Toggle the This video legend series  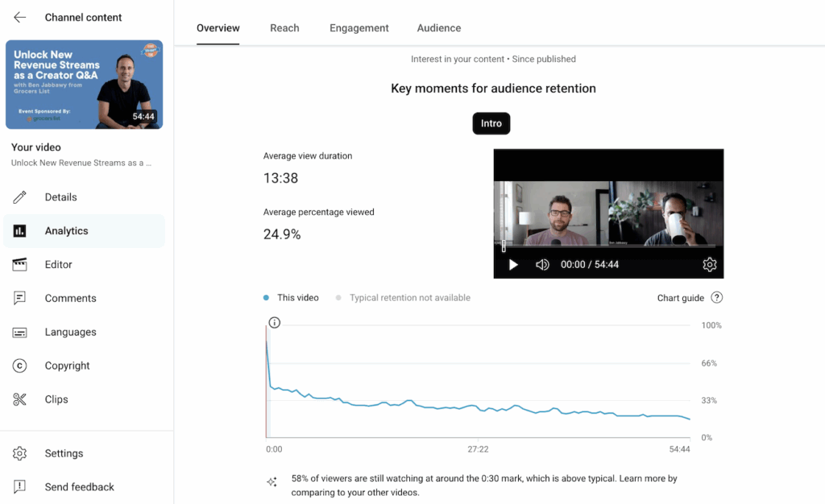291,297
